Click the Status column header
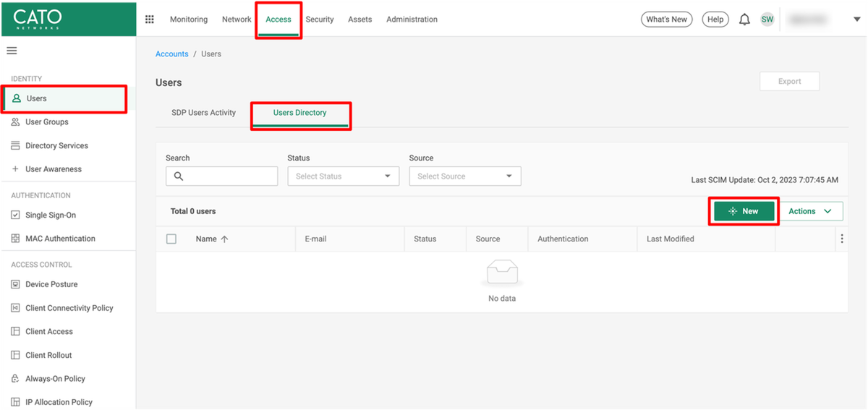Screen dimensions: 868x410 click(x=425, y=239)
